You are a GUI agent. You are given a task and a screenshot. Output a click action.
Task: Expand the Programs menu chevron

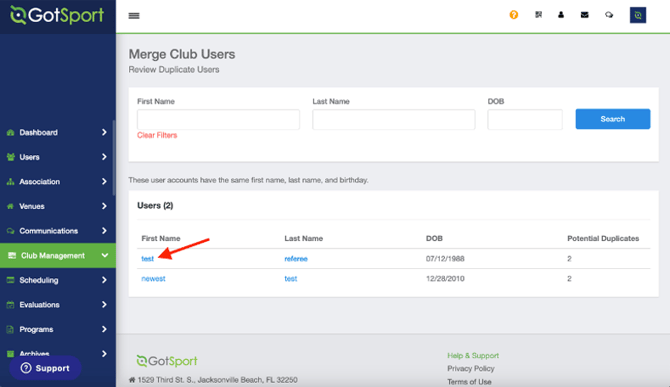(x=104, y=329)
